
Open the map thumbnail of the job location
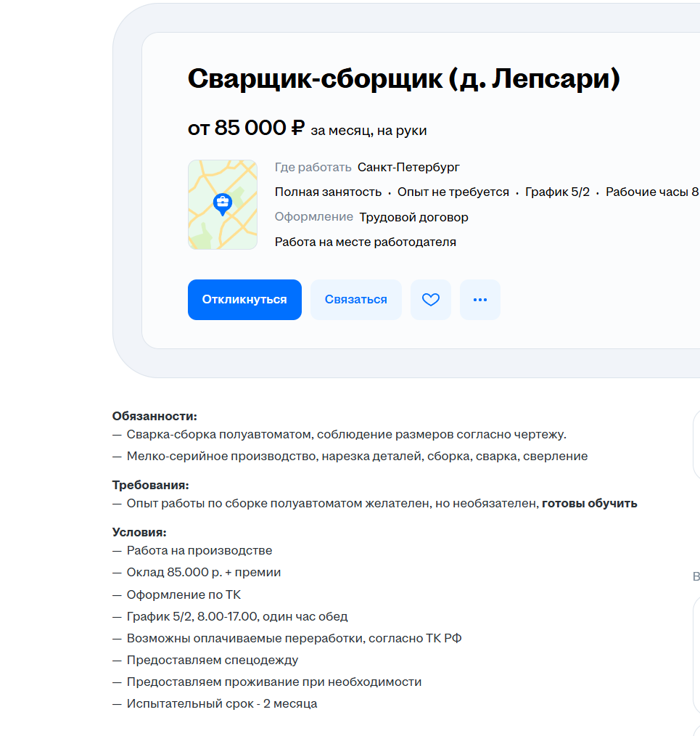click(x=223, y=205)
